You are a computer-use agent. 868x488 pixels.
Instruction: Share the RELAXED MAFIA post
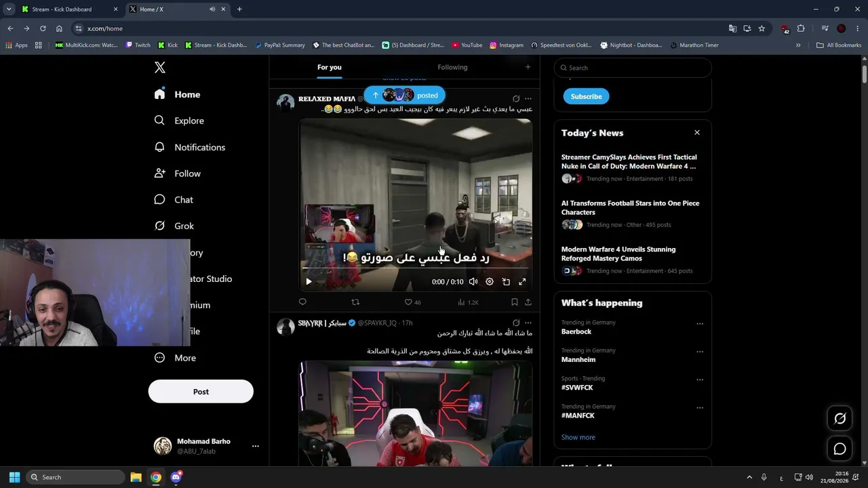click(528, 302)
